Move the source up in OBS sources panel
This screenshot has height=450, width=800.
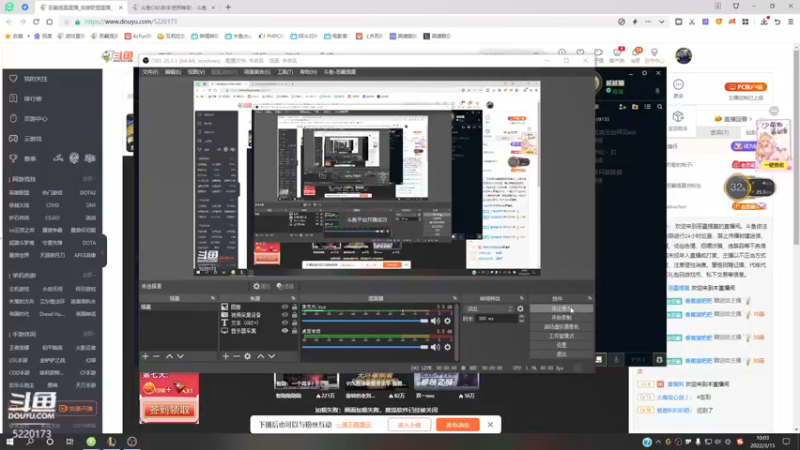tap(261, 356)
